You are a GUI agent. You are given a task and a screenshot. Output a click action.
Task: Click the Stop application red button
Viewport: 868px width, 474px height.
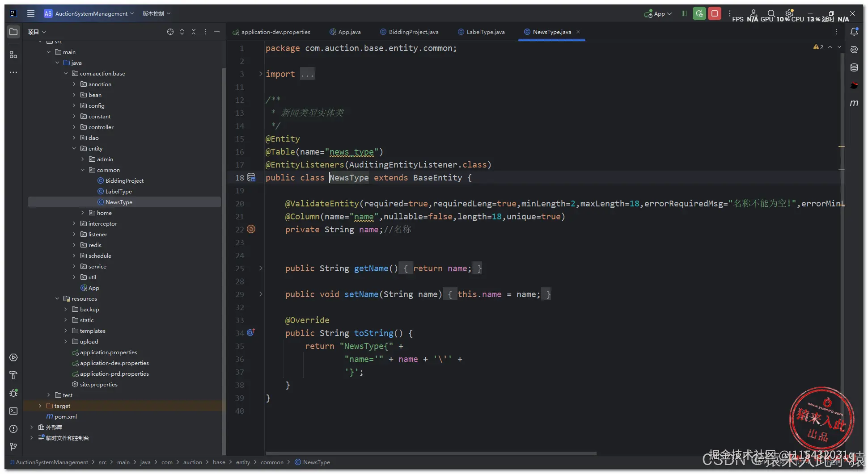[715, 14]
